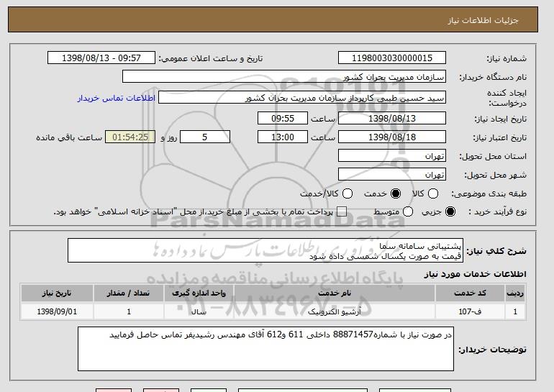Click the واحد اندازه گیری column header
The image size is (554, 392).
199,293
